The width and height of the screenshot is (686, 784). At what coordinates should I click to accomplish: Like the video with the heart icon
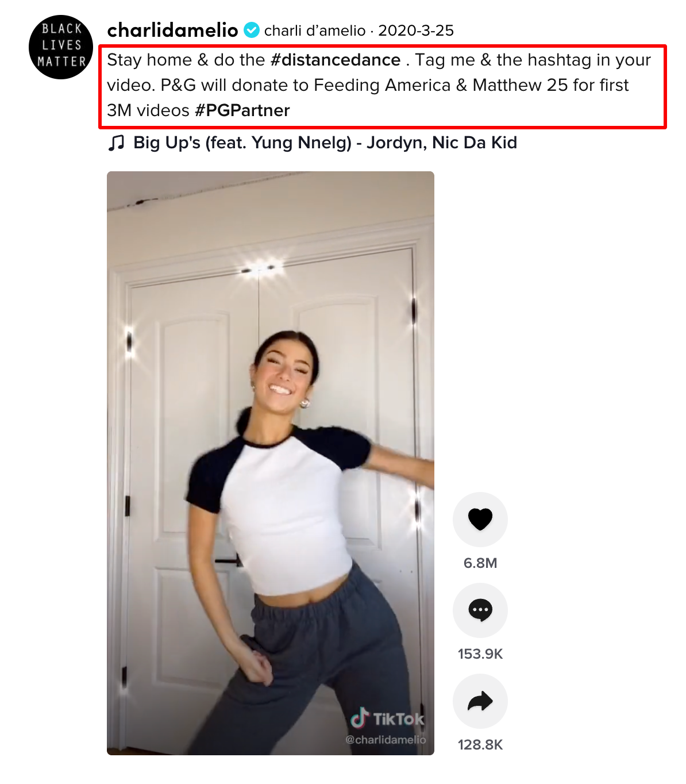tap(480, 519)
